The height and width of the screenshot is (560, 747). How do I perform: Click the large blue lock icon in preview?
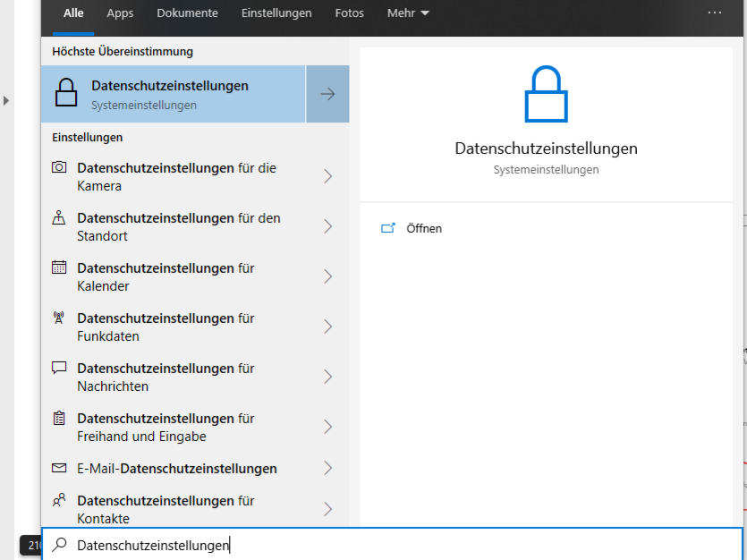546,94
